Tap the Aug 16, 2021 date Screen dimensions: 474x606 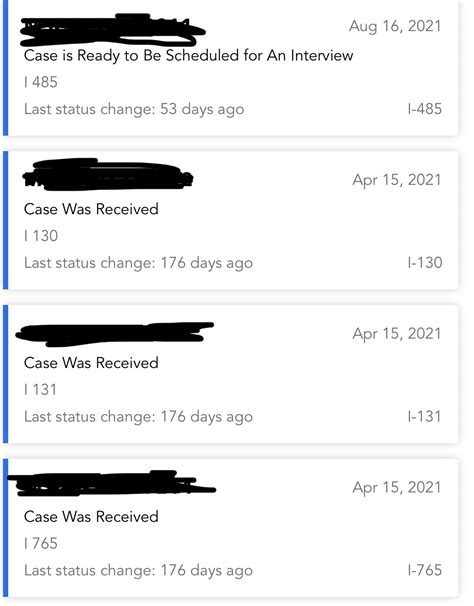(395, 26)
